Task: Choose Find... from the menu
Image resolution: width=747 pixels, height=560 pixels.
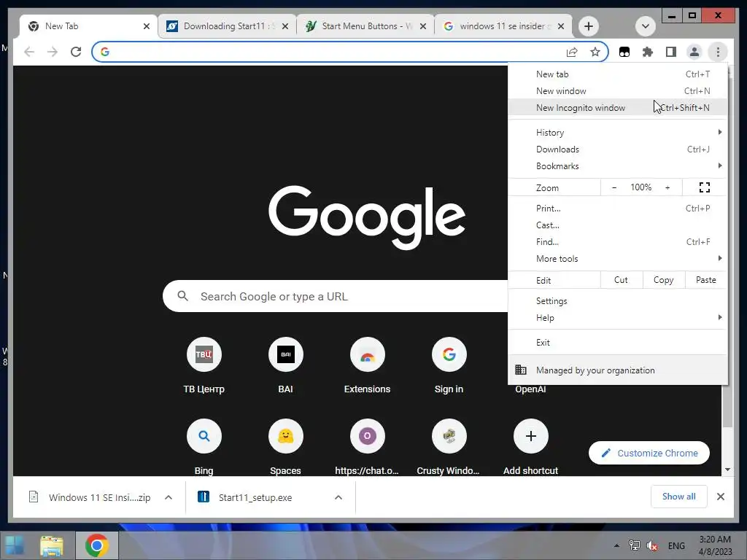Action: [618, 242]
